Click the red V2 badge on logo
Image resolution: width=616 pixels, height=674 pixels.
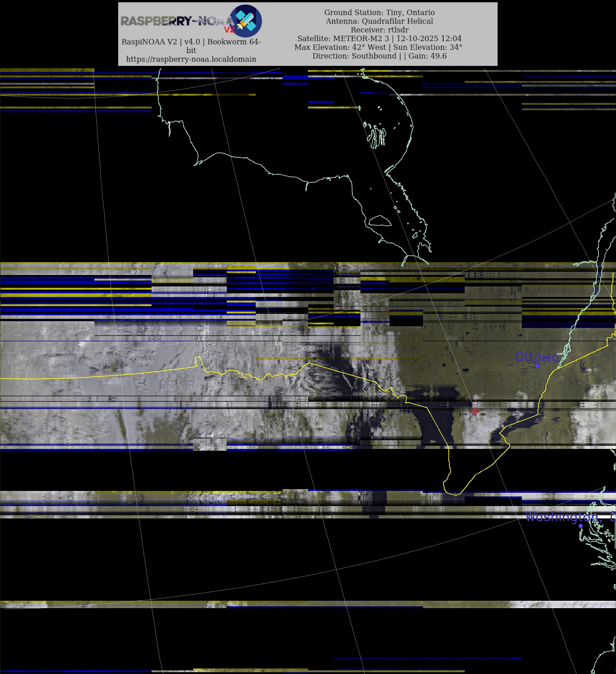(229, 30)
